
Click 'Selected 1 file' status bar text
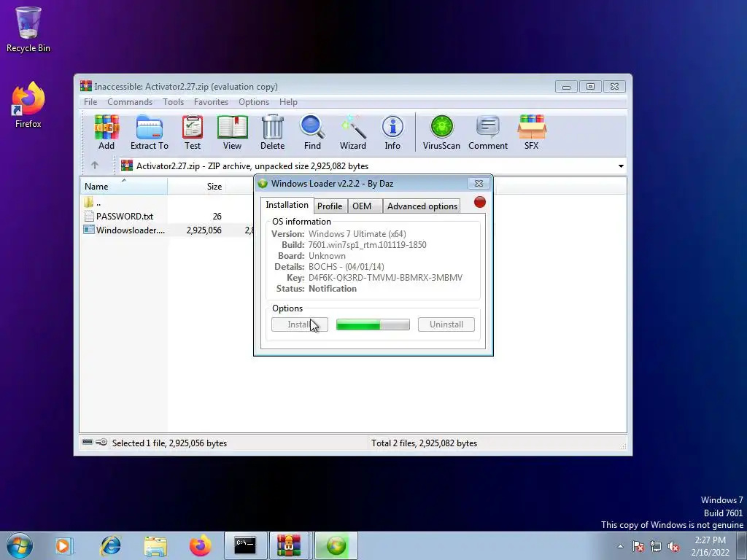[169, 443]
